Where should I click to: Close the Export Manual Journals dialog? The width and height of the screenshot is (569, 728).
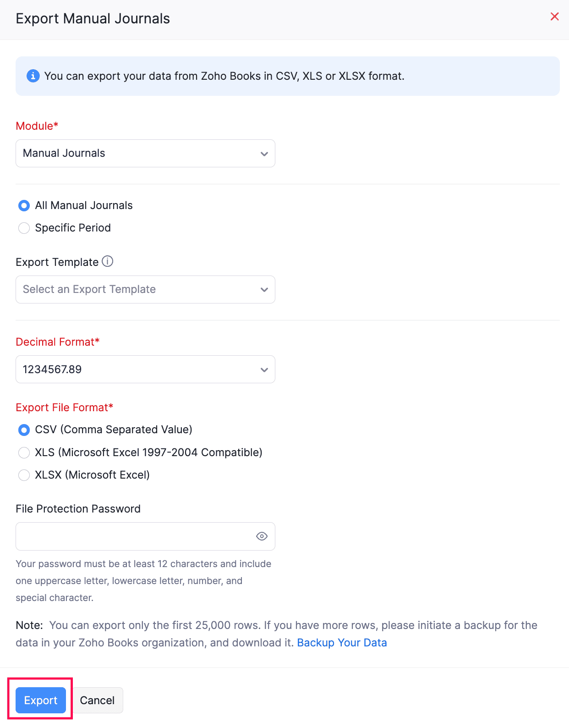[x=554, y=17]
